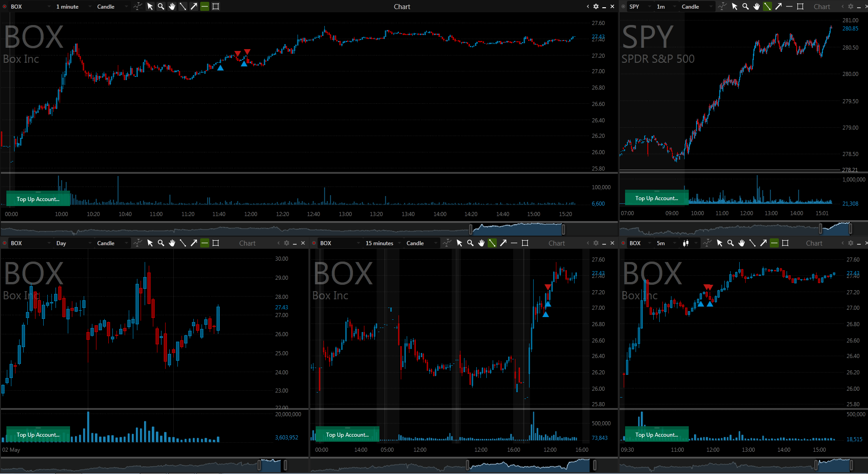The height and width of the screenshot is (474, 868).
Task: Select arrow tool in BOX 15 minutes chart
Action: (503, 243)
